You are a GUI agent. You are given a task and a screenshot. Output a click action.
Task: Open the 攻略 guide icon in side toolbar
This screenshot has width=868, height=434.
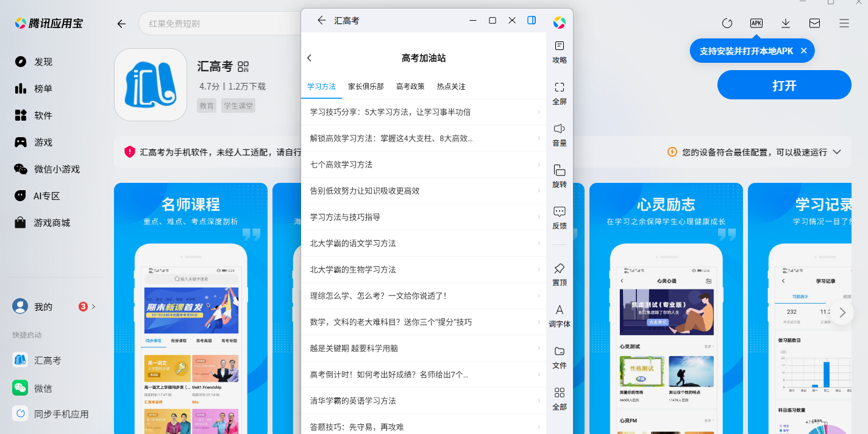pyautogui.click(x=560, y=52)
